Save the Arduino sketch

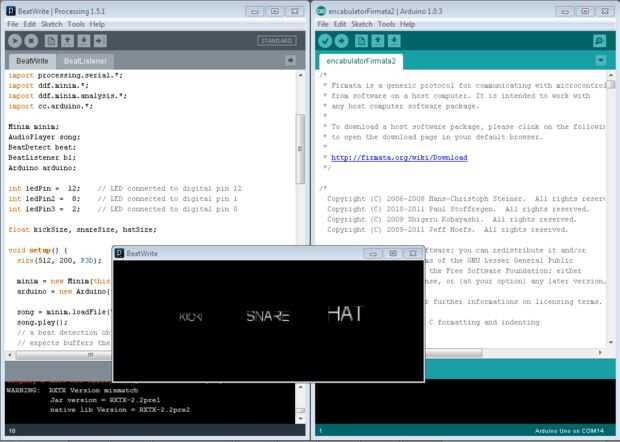(x=394, y=41)
